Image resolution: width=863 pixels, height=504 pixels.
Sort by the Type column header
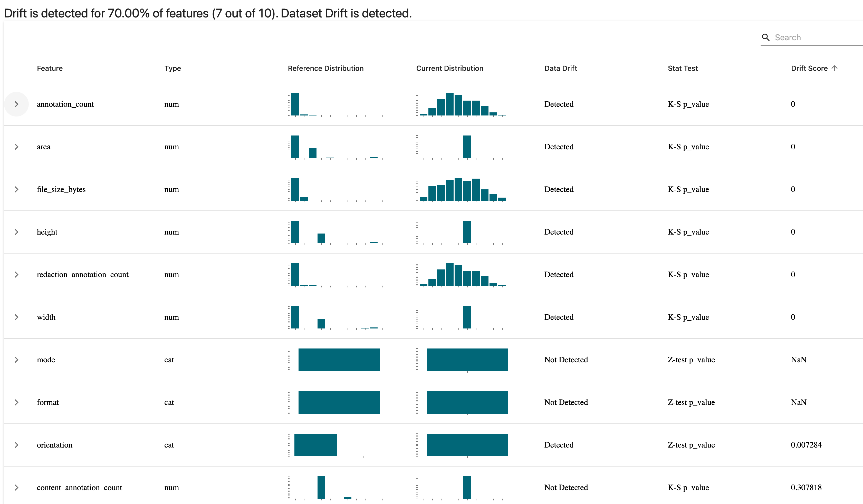pos(172,69)
